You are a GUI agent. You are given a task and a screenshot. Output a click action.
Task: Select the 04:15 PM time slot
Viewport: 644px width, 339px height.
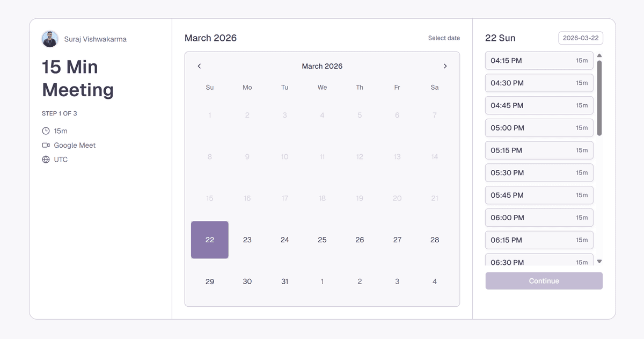coord(539,61)
